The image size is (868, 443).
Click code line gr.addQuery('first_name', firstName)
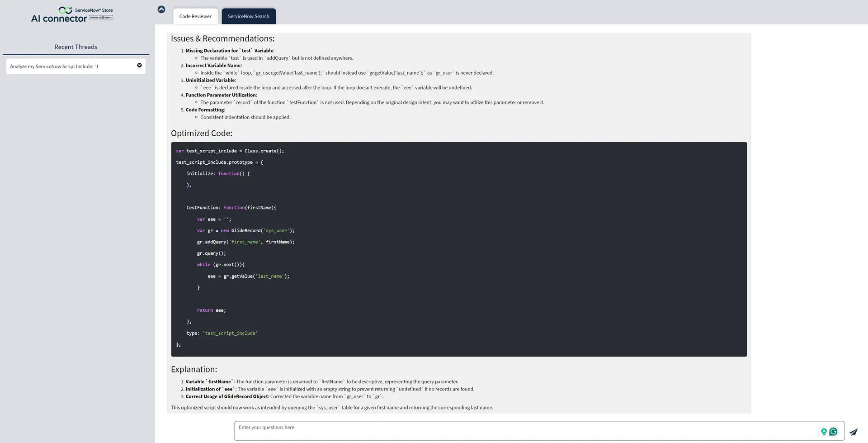coord(245,242)
